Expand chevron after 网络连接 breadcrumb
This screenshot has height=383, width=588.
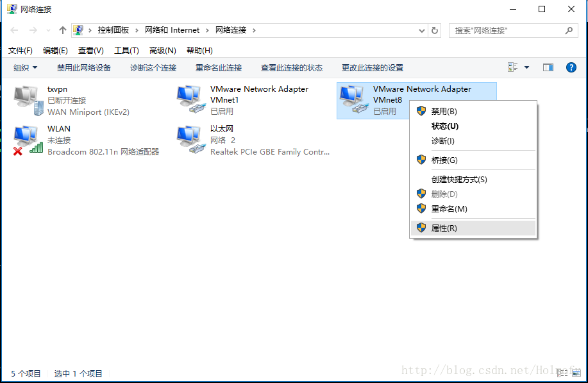click(x=254, y=30)
